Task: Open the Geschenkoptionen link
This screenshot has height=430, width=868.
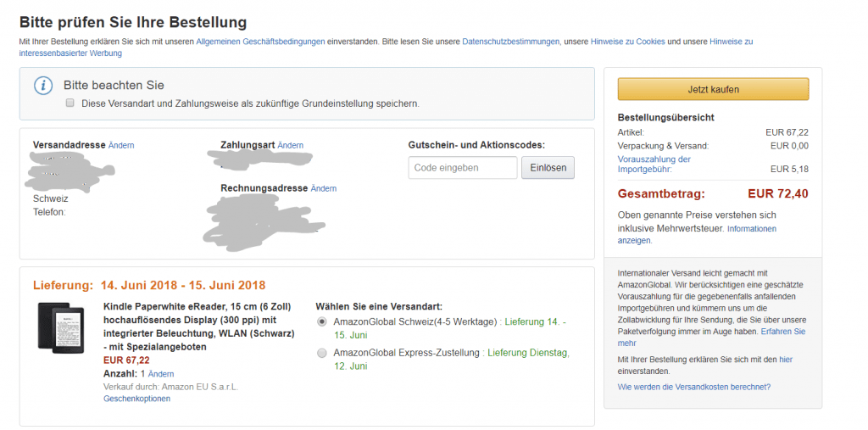Action: 136,399
